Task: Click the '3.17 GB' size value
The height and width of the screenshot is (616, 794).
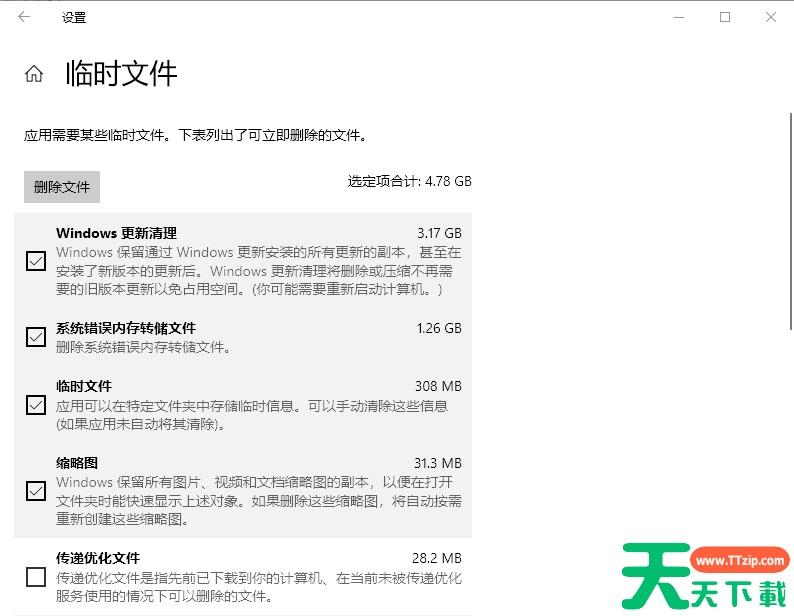Action: [439, 233]
